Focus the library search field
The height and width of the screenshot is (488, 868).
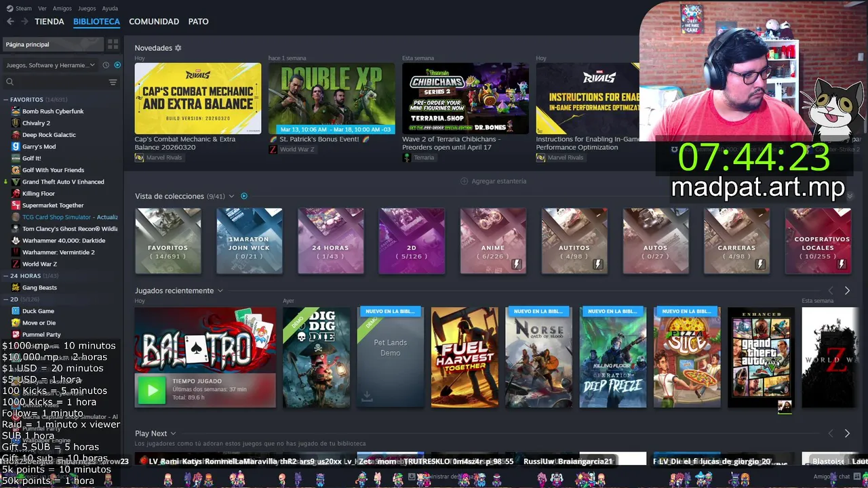pos(54,82)
